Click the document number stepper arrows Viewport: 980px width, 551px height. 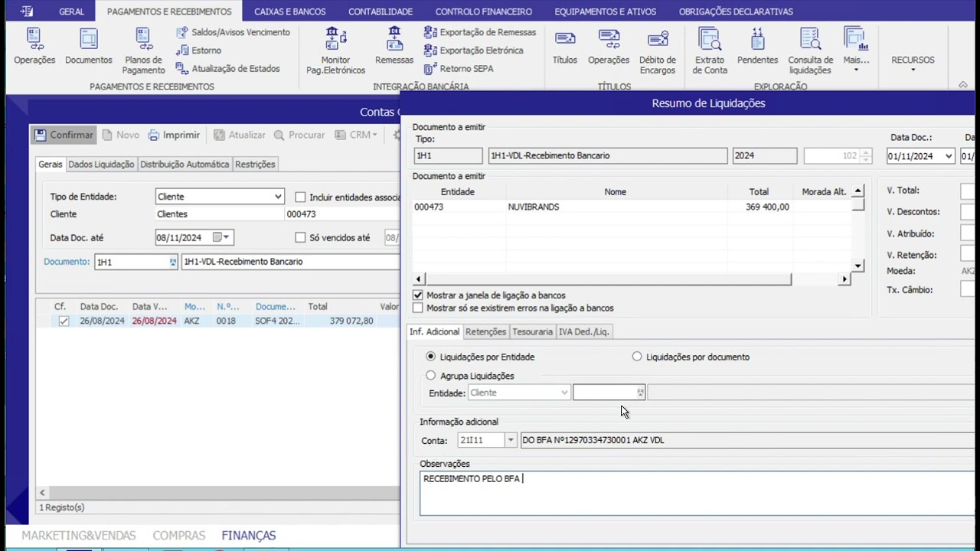pyautogui.click(x=866, y=156)
